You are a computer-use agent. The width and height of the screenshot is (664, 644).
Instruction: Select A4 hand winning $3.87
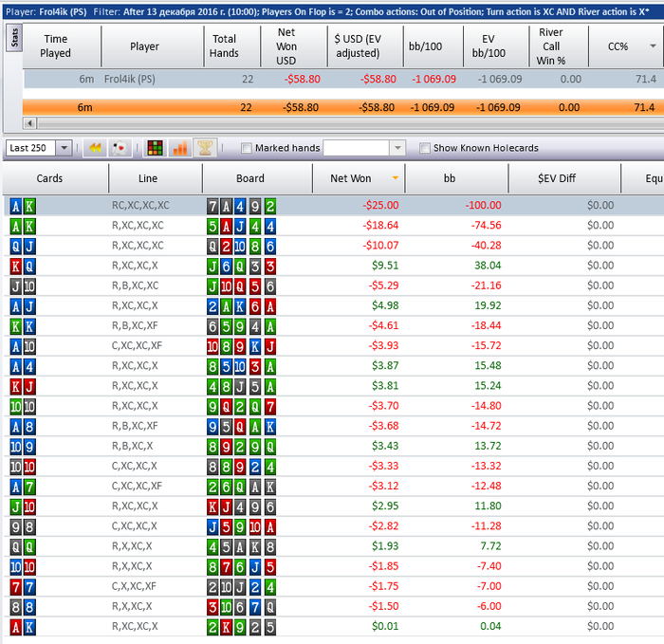[x=334, y=366]
